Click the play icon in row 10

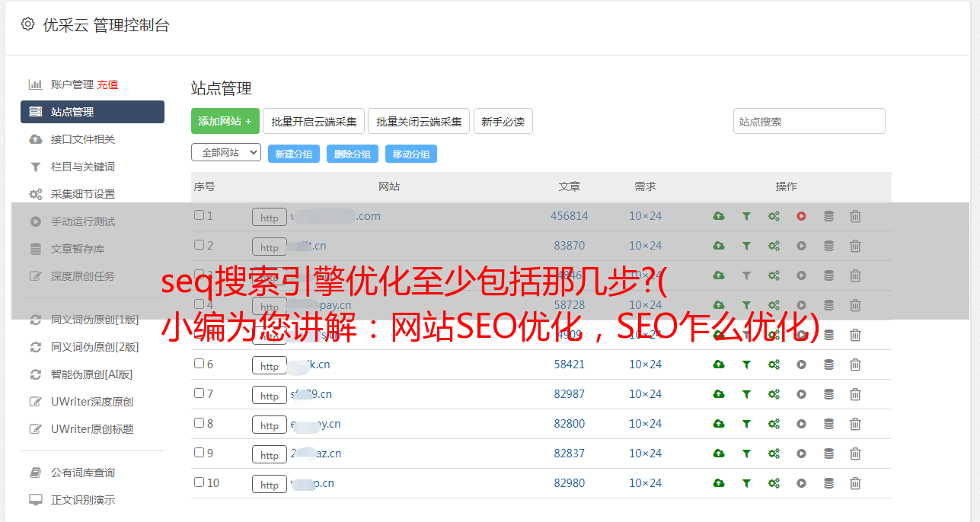coord(801,483)
